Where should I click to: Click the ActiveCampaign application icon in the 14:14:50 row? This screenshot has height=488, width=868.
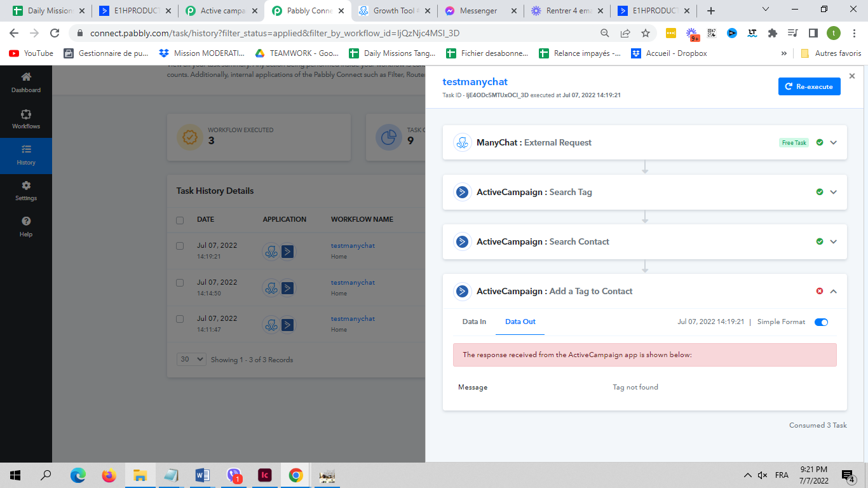pos(288,288)
